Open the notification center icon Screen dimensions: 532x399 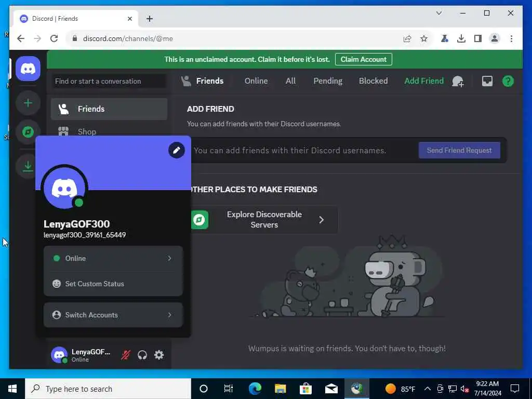point(515,389)
